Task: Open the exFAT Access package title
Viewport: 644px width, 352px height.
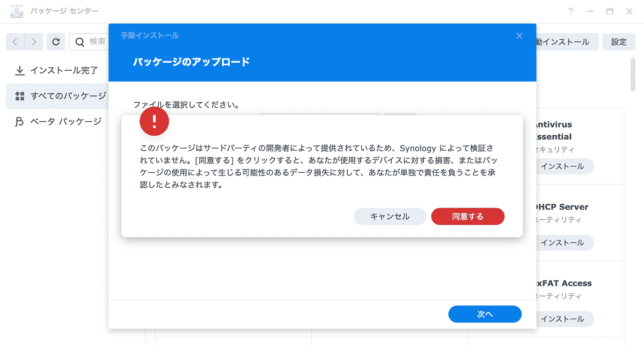Action: coord(563,283)
